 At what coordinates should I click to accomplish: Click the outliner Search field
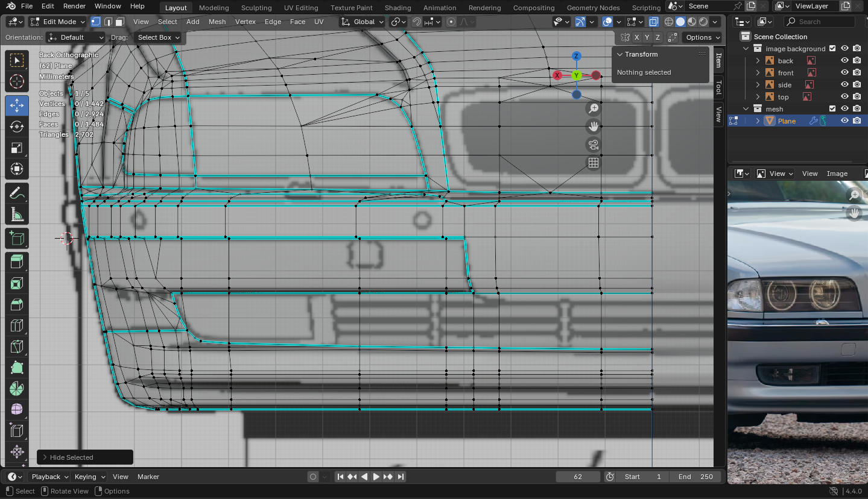coord(819,22)
